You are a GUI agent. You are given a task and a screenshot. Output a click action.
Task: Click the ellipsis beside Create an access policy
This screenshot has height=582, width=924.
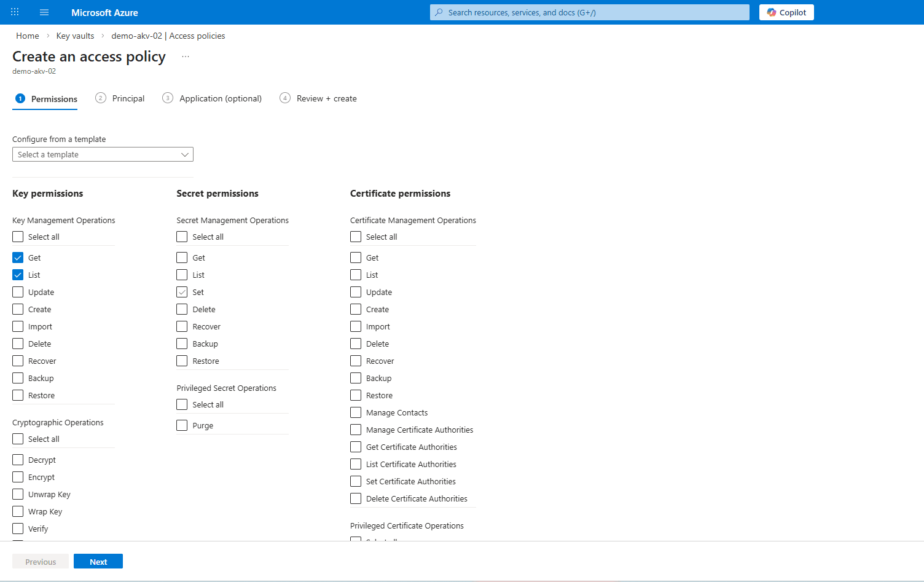[x=185, y=56]
